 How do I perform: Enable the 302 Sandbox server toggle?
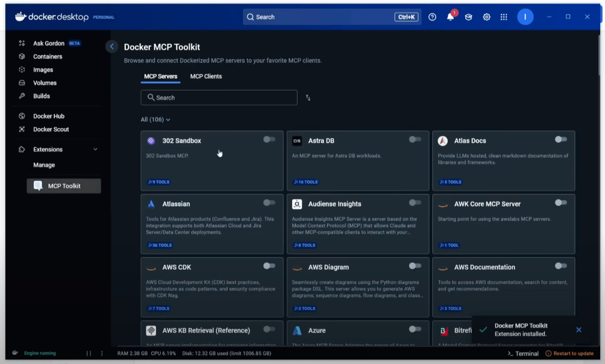(x=269, y=139)
